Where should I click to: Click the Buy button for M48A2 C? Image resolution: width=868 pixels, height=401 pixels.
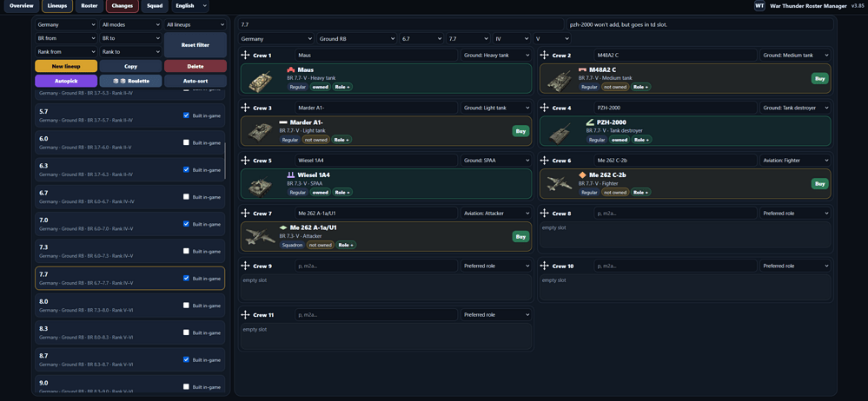tap(820, 78)
